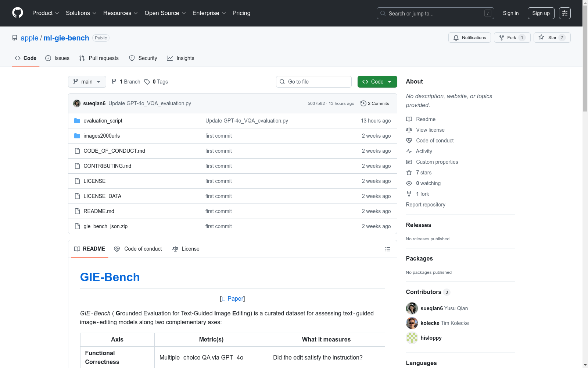
Task: Open the Contributors section heading link
Action: pyautogui.click(x=428, y=292)
